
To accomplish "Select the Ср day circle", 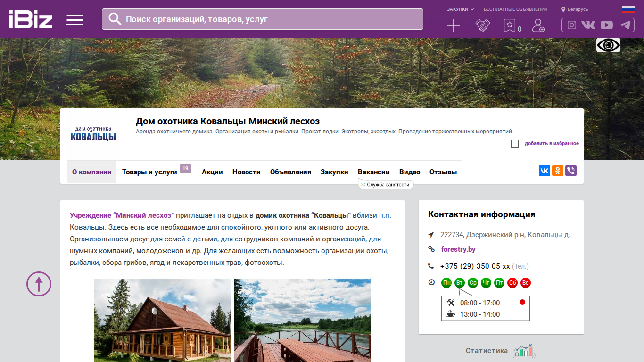I will click(x=473, y=283).
